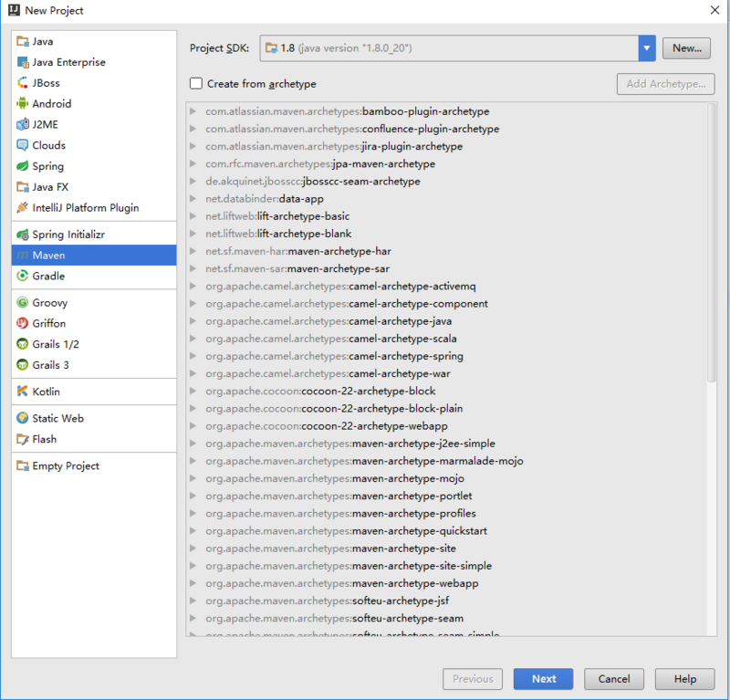Click the Groovy icon
The width and height of the screenshot is (730, 700).
click(22, 303)
